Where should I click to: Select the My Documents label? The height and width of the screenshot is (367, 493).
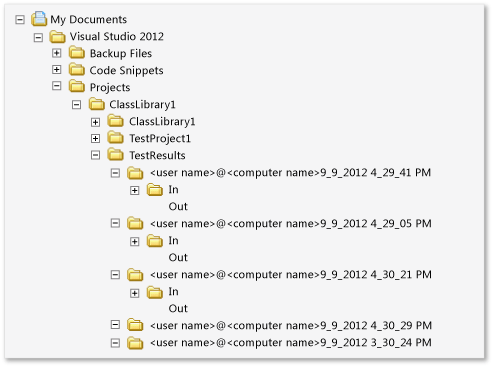pos(89,20)
